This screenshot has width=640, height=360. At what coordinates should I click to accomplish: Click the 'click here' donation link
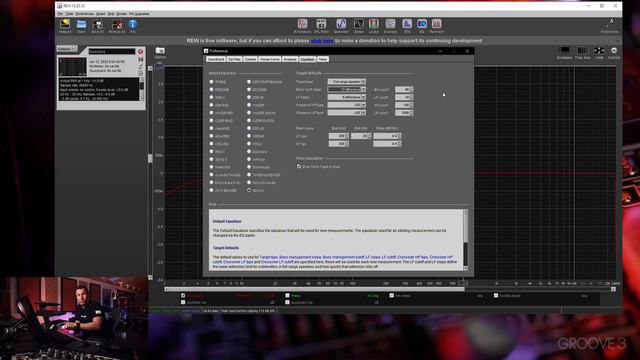click(322, 41)
